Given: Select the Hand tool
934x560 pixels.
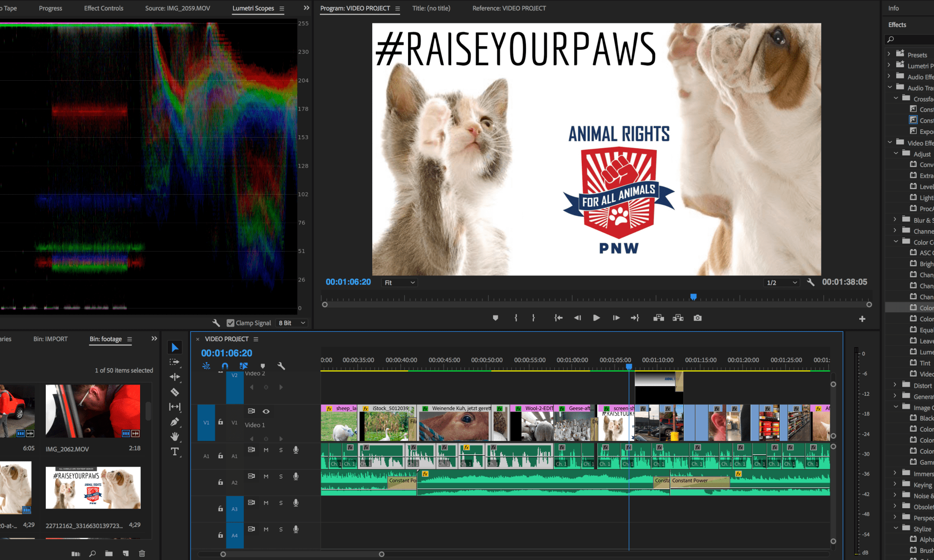Looking at the screenshot, I should (x=175, y=437).
